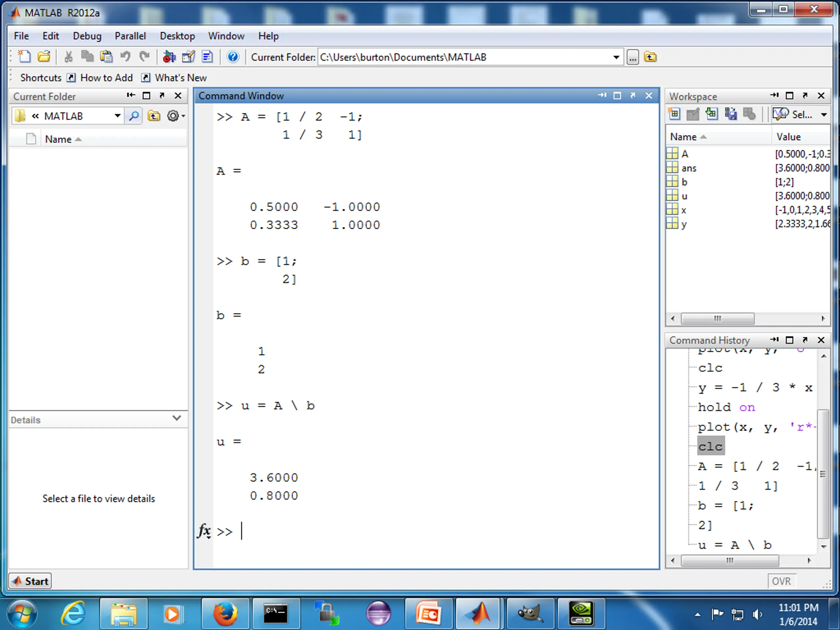This screenshot has height=630, width=840.
Task: Select 'hold on' in Command History
Action: tap(726, 407)
